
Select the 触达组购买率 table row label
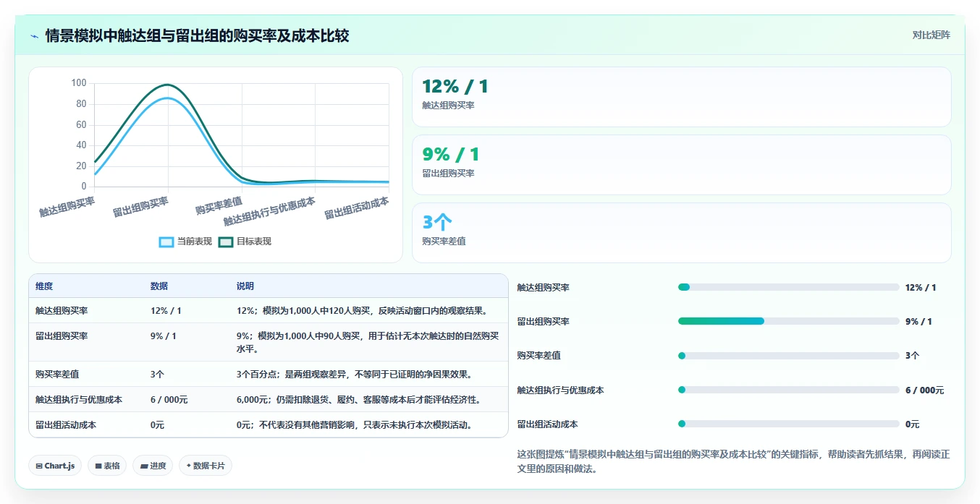[x=62, y=310]
